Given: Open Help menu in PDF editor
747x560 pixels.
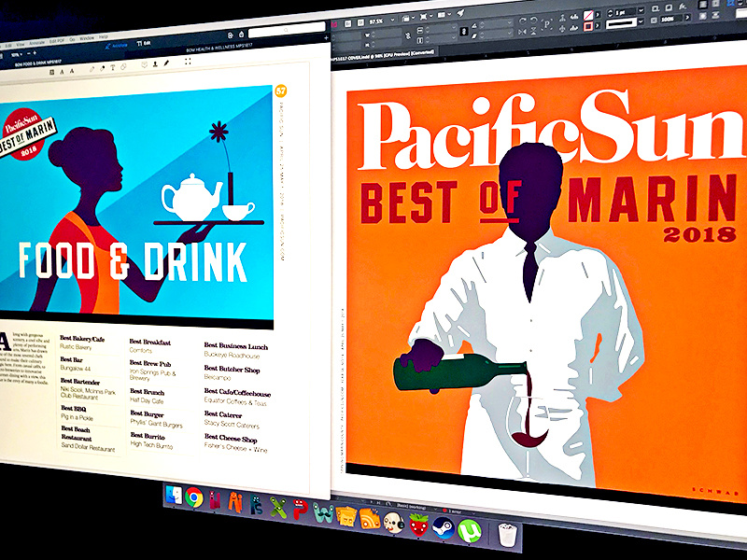Looking at the screenshot, I should click(x=104, y=36).
